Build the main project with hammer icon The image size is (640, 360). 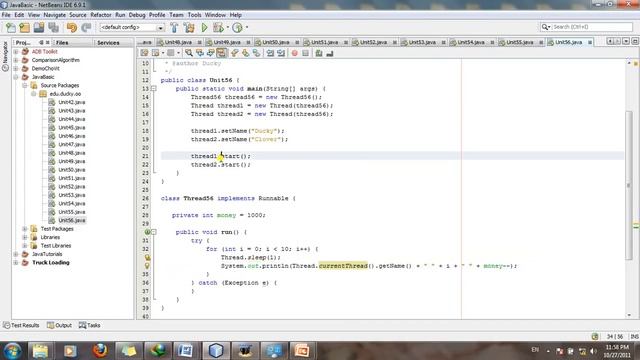pos(174,28)
